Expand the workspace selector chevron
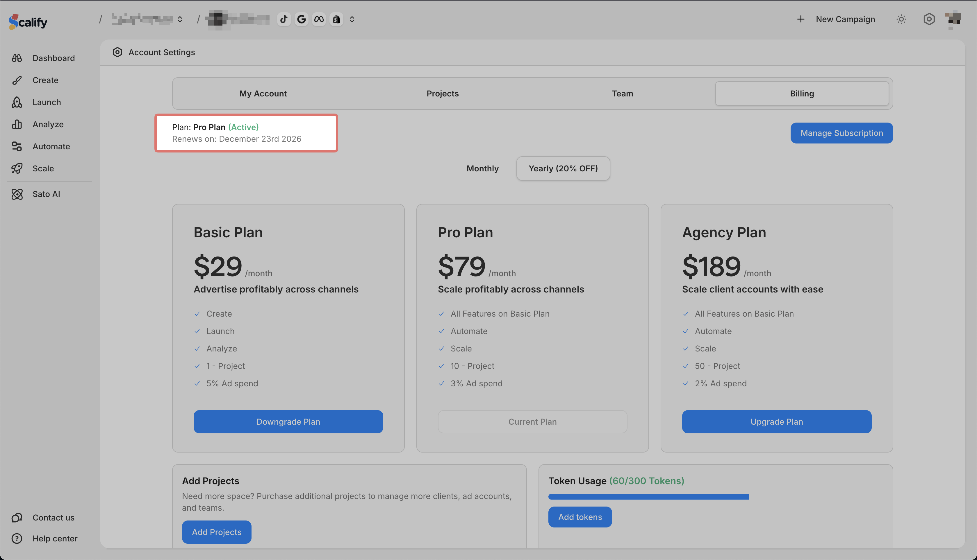The width and height of the screenshot is (977, 560). [180, 19]
